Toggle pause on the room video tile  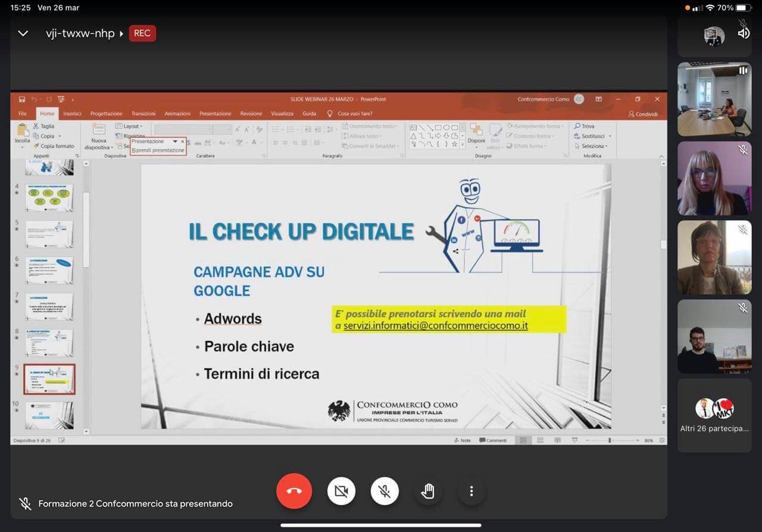tap(742, 70)
